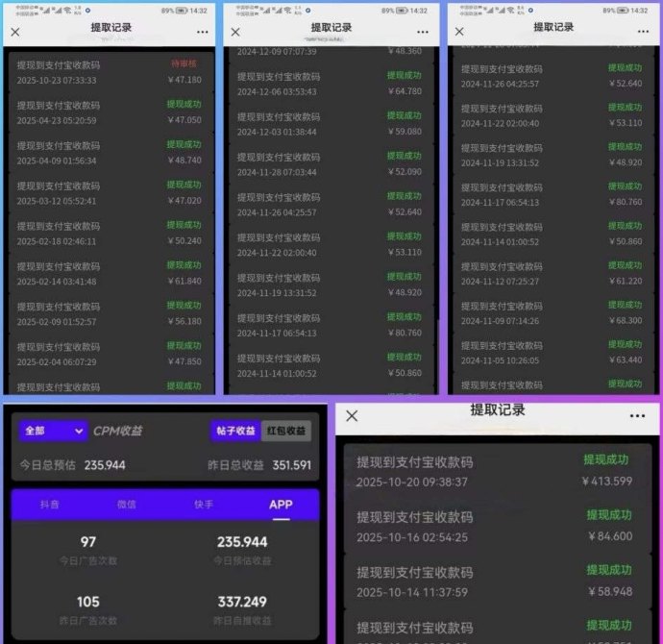Open the 2025-10-23 07:33:33 withdrawal record
Viewport: 663px width, 644px height.
[x=110, y=72]
